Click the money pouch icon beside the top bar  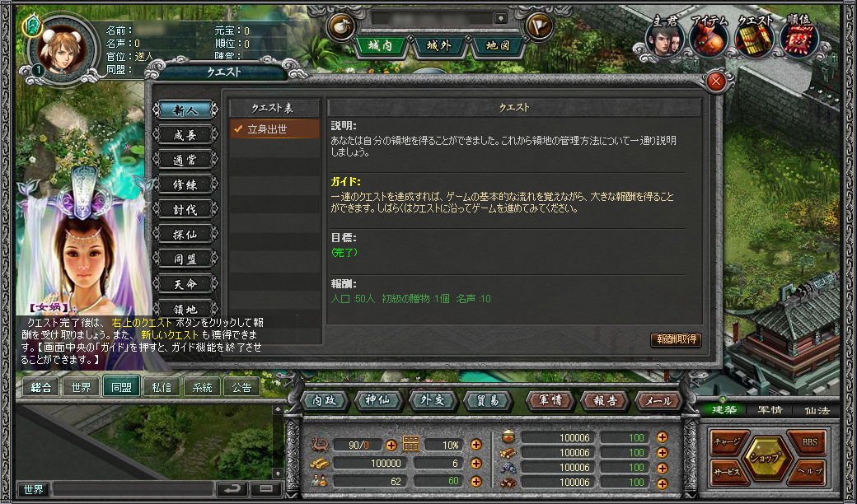click(x=342, y=26)
